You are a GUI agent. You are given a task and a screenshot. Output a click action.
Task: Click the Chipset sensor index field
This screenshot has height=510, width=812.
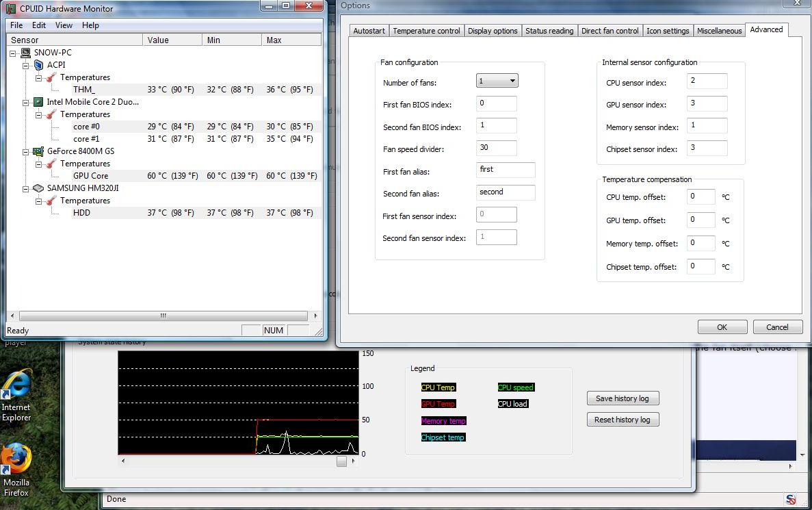707,148
